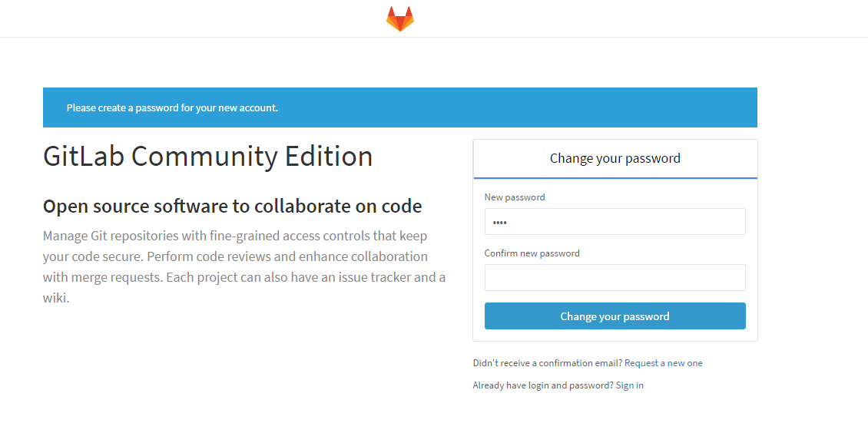Follow the Sign in link
This screenshot has height=443, width=868.
point(629,385)
